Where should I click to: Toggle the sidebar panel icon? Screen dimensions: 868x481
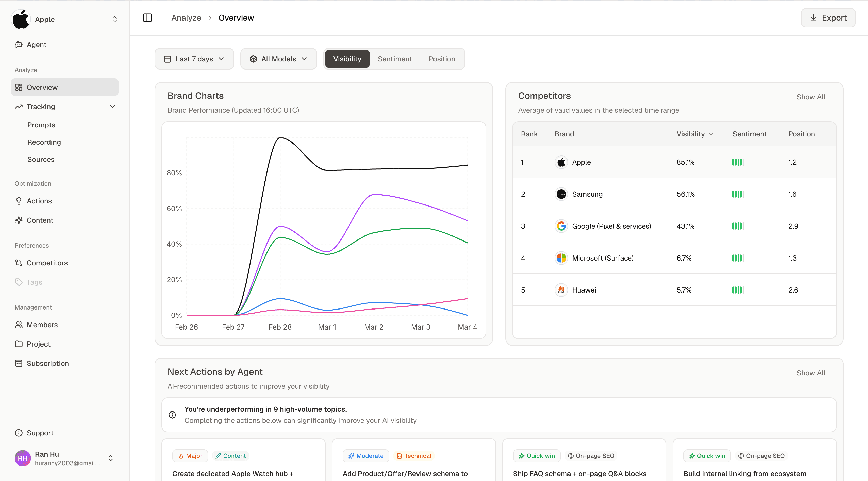[147, 18]
